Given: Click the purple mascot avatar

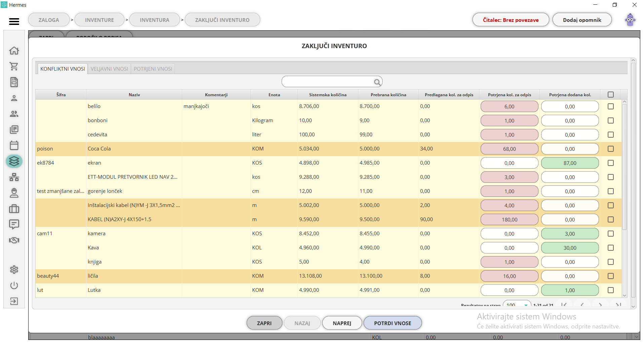Looking at the screenshot, I should tap(630, 20).
